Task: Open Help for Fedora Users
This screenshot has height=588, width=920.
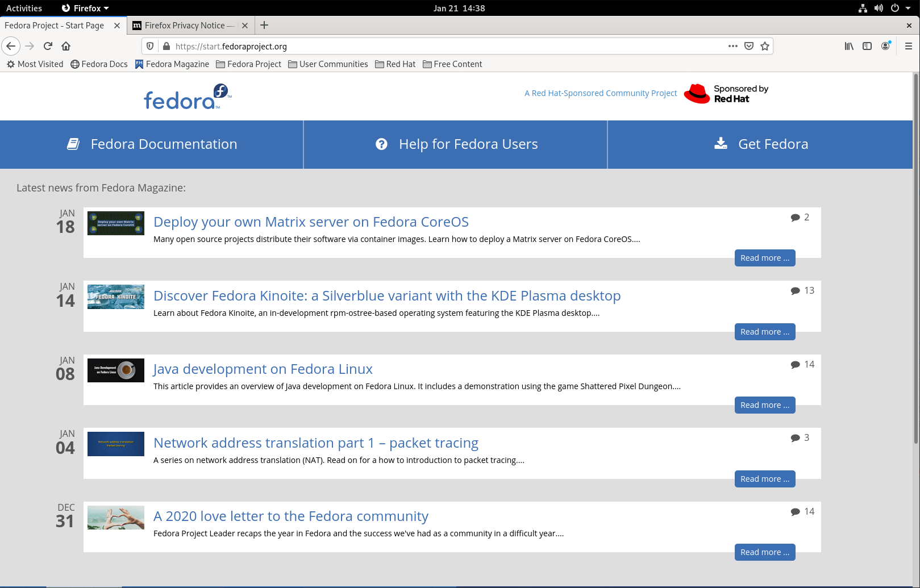Action: point(456,144)
